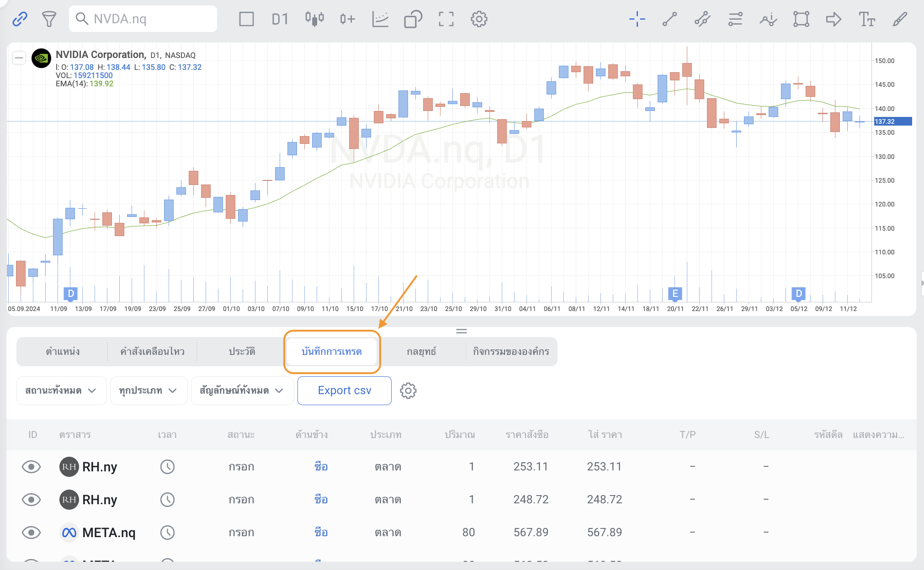924x570 pixels.
Task: Open the กลยุทธ์ tab
Action: (421, 352)
